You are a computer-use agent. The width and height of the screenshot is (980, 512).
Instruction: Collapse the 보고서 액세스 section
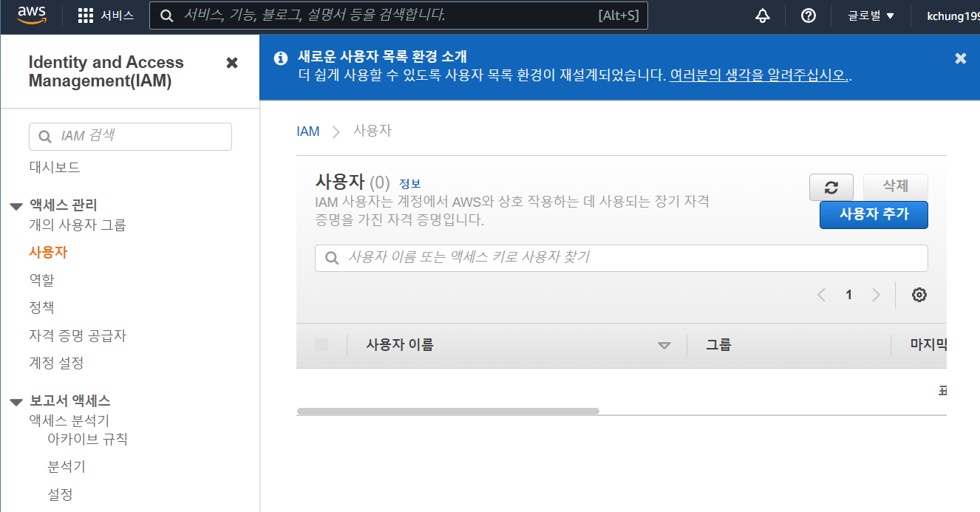point(16,402)
